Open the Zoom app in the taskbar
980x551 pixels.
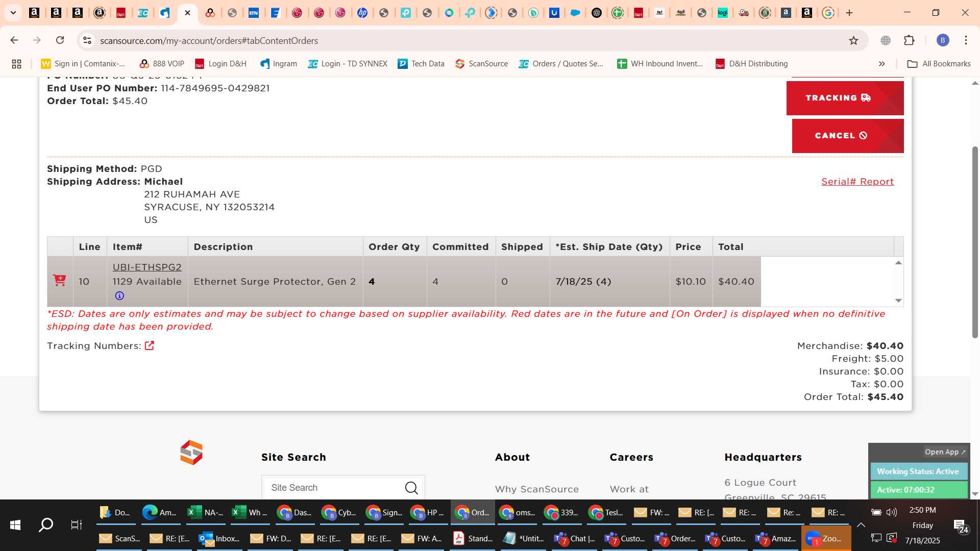coord(826,538)
